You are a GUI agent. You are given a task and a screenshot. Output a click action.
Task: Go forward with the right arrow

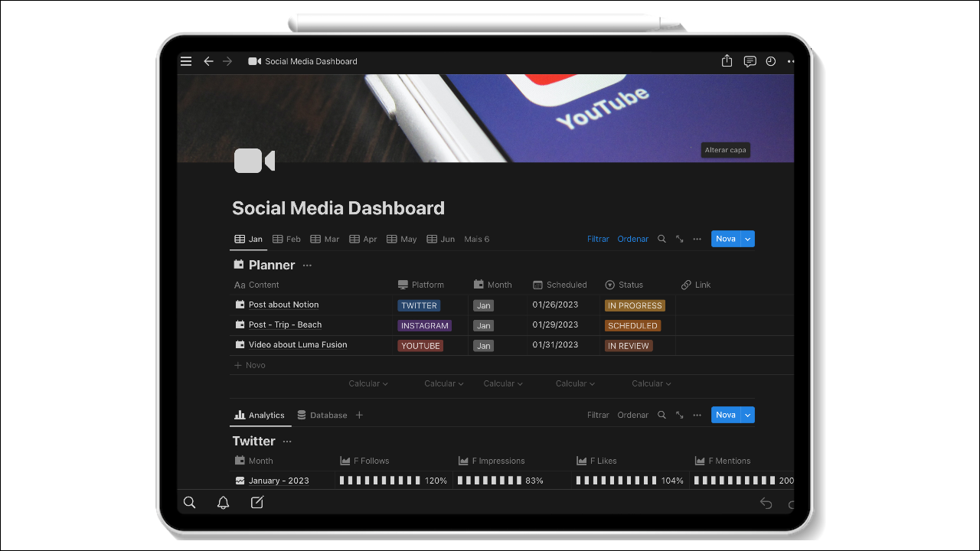point(227,61)
